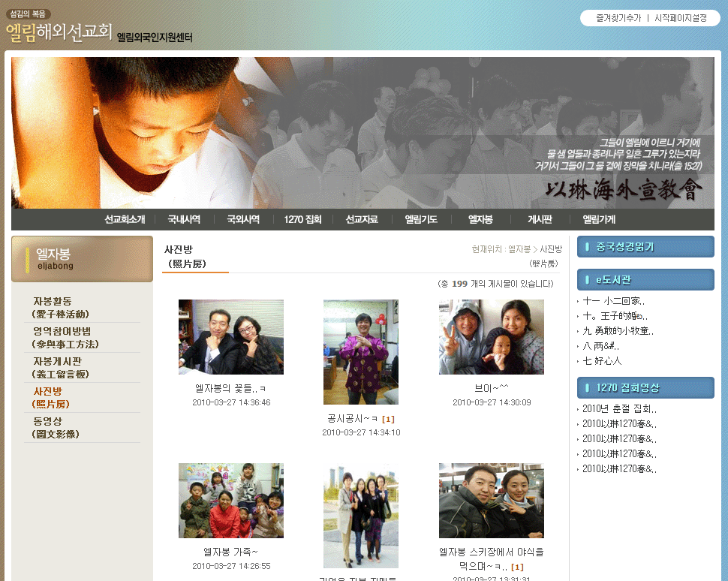The width and height of the screenshot is (728, 581).
Task: Open the 八 两&# library item
Action: (600, 346)
